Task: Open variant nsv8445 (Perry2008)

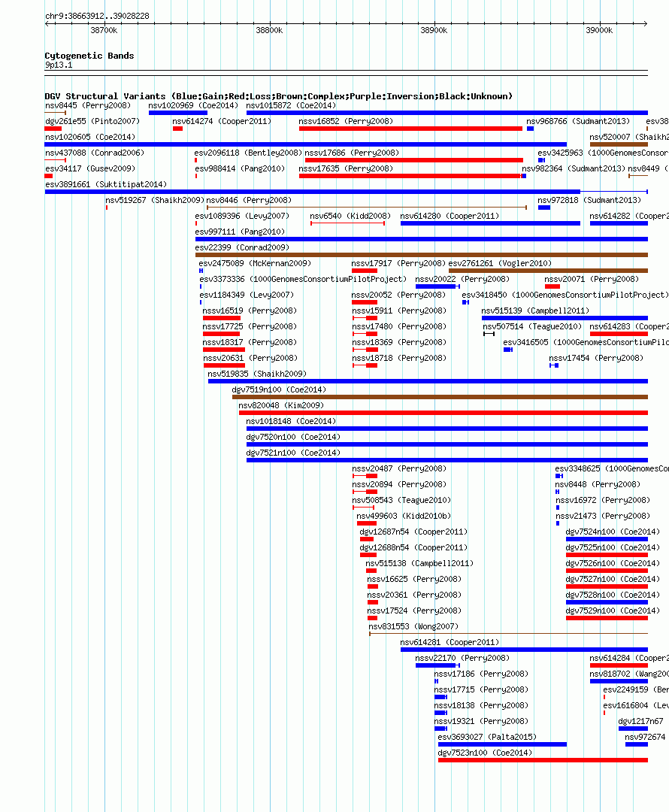Action: pos(87,106)
